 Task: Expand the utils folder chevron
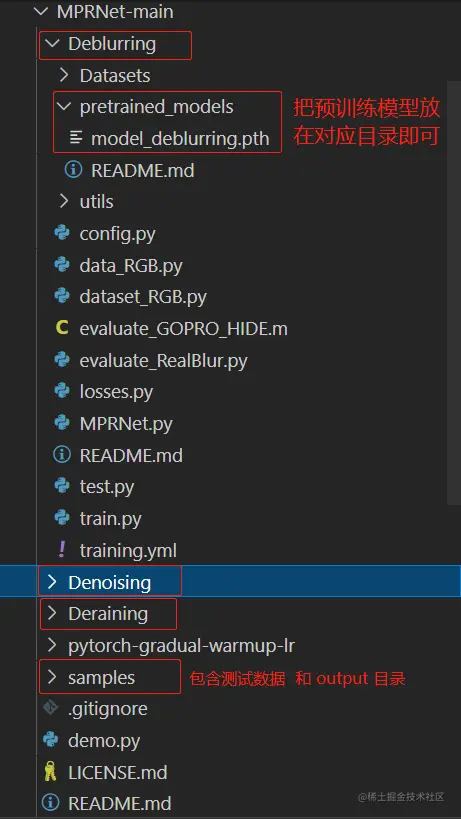[x=64, y=202]
